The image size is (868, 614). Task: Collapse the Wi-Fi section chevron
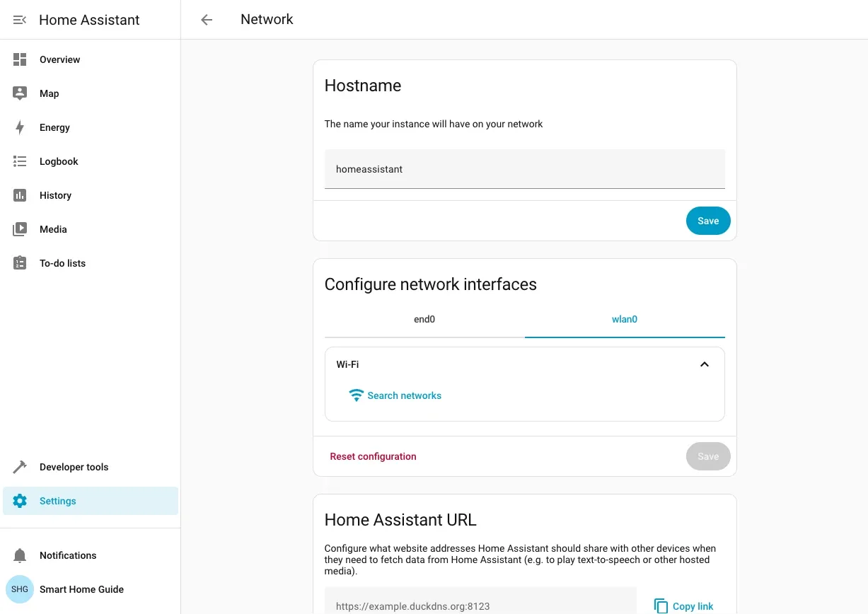click(x=704, y=364)
